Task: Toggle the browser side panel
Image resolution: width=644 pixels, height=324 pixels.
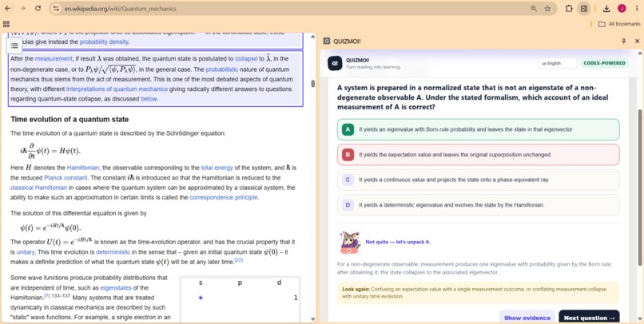Action: click(583, 8)
